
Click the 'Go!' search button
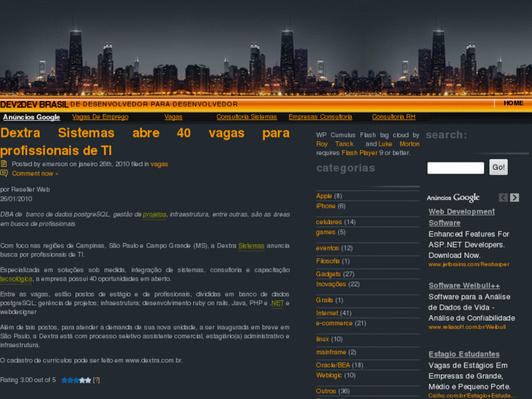pyautogui.click(x=498, y=167)
